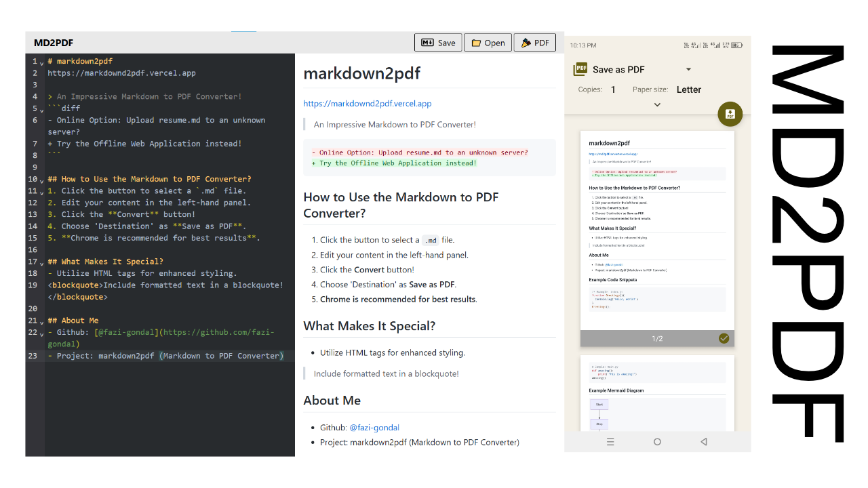Open the Paper size Letter selector
Screen dimensions: 868x488
(x=688, y=89)
